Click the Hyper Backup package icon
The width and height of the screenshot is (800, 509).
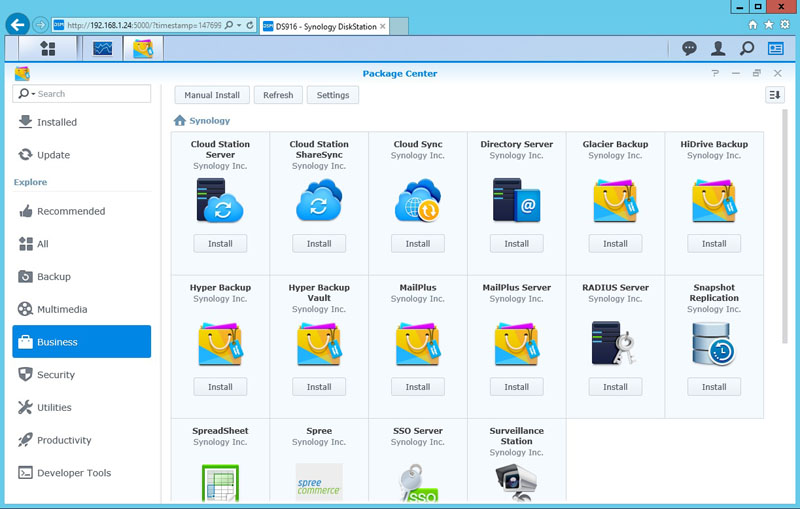tap(220, 344)
